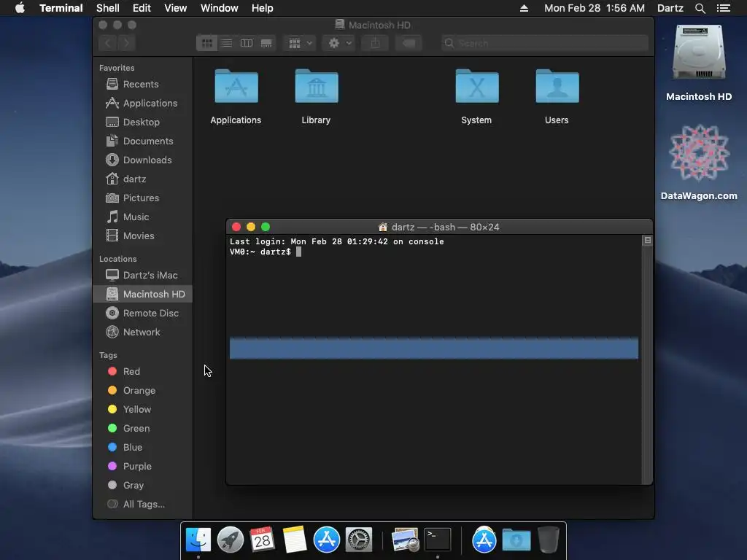This screenshot has width=747, height=560.
Task: Open the Finder group-by dropdown
Action: point(300,43)
